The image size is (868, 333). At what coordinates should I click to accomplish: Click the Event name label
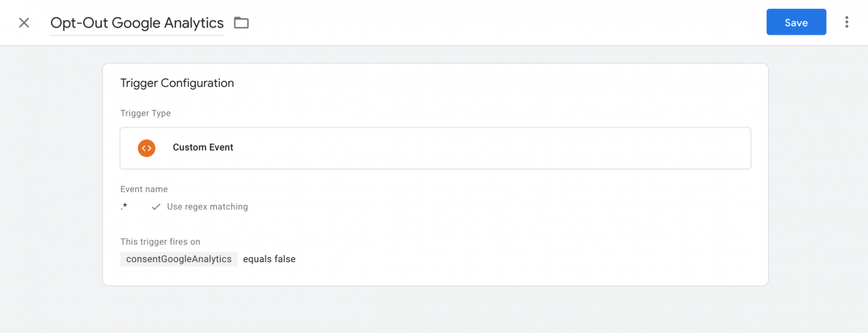[x=144, y=190]
